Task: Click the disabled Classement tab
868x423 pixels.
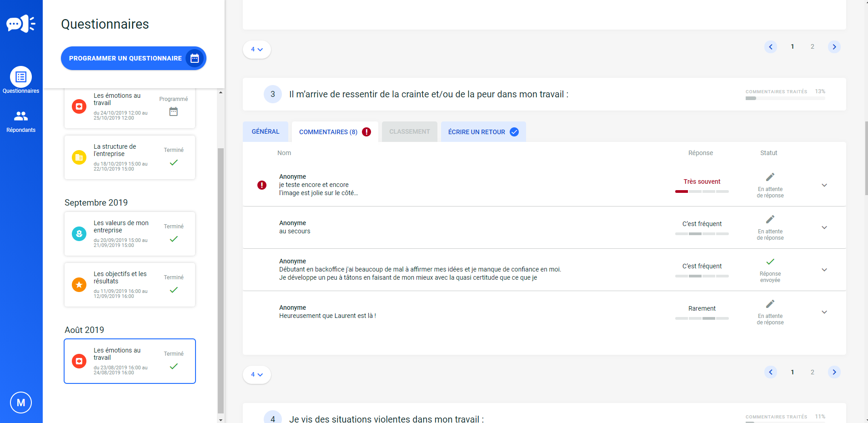Action: click(410, 131)
